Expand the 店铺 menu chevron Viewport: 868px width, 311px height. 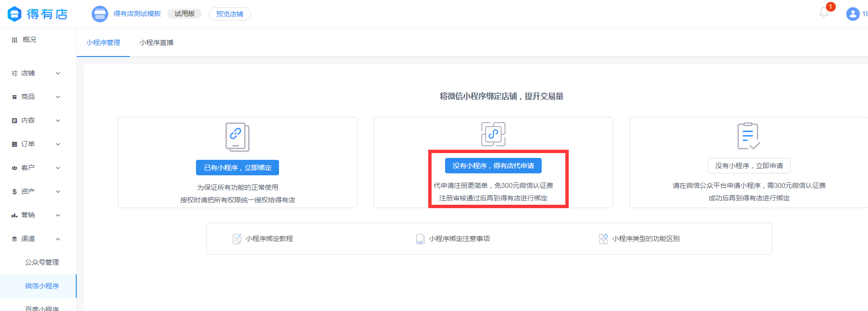click(x=58, y=73)
